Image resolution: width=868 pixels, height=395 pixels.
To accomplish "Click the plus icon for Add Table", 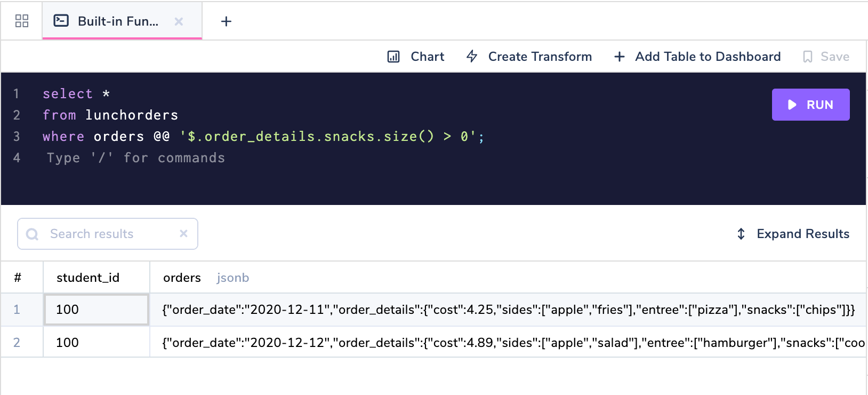I will point(620,57).
